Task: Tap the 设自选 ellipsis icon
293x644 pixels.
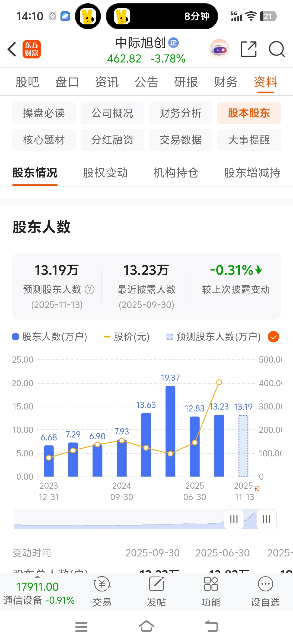Action: (x=265, y=584)
